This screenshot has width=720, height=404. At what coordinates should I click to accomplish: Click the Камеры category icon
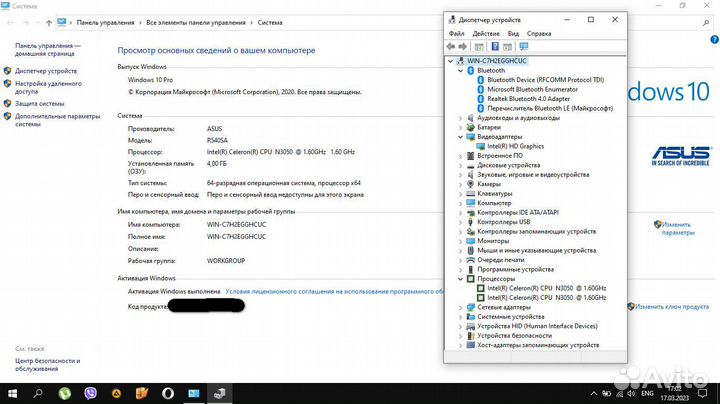470,184
